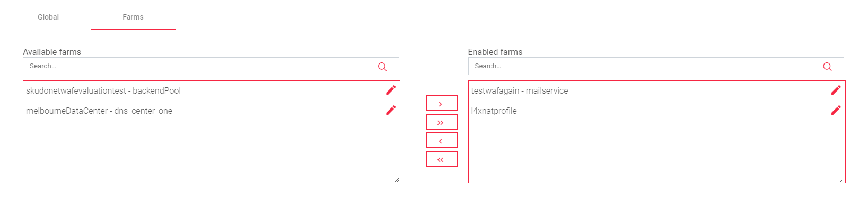This screenshot has height=200, width=868.
Task: Click Available farms search magnifier icon
Action: tap(382, 67)
